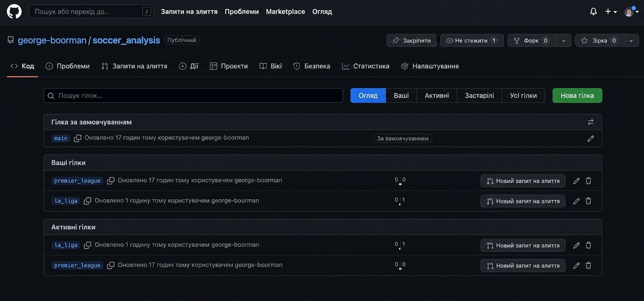Copy premier_league name in Активні гілки
Image resolution: width=644 pixels, height=301 pixels.
110,266
